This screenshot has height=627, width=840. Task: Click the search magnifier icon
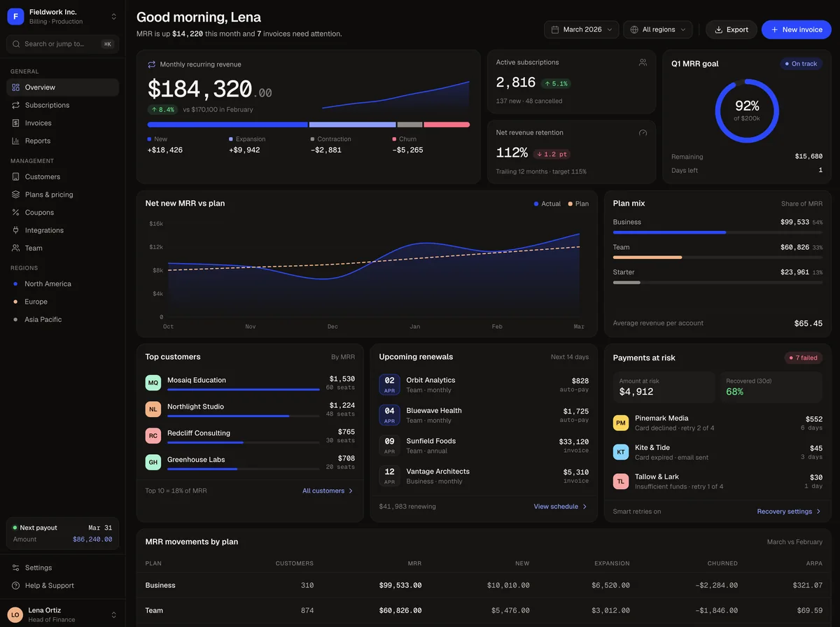point(17,44)
